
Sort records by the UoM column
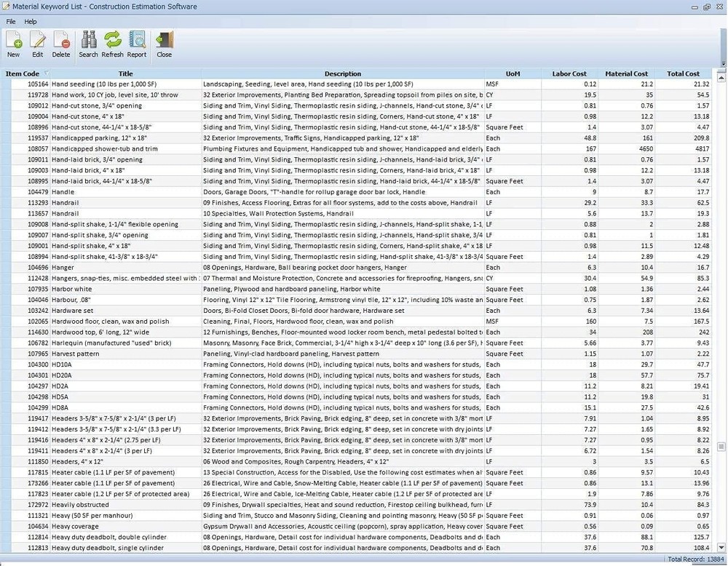(x=513, y=73)
